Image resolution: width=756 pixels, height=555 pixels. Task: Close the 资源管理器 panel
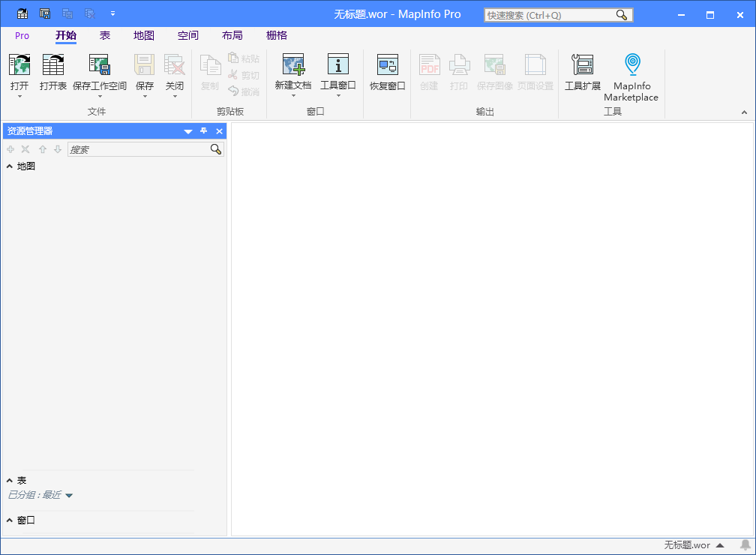(219, 131)
